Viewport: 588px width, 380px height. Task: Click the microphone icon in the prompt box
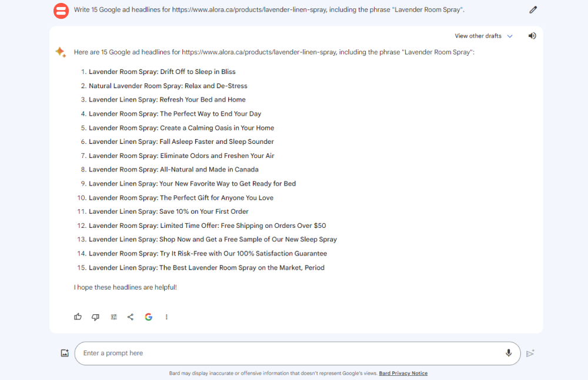click(x=509, y=353)
